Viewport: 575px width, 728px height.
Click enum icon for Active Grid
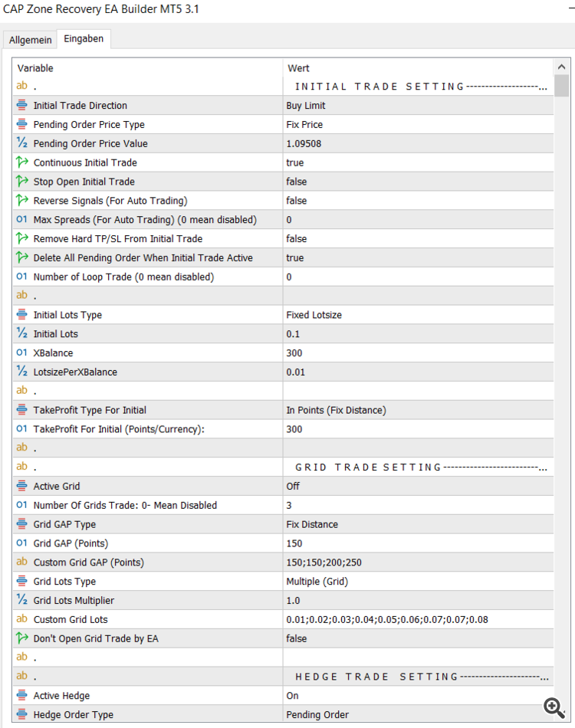[x=21, y=486]
